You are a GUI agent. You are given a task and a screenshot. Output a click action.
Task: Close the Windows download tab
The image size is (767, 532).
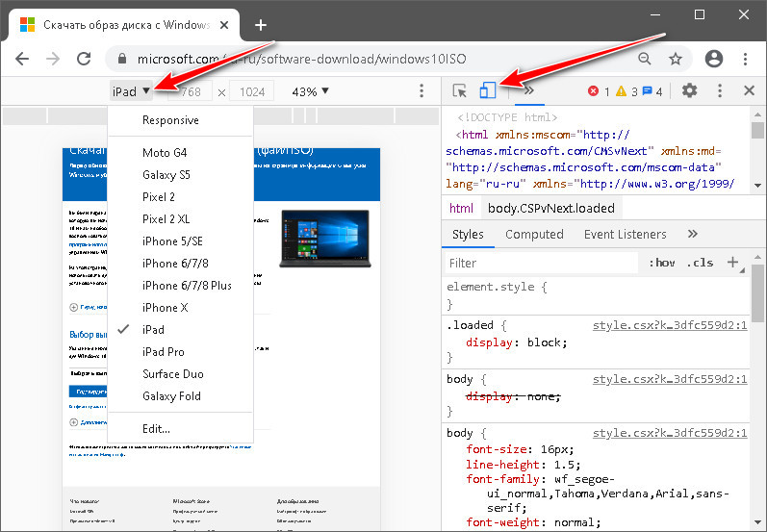224,25
